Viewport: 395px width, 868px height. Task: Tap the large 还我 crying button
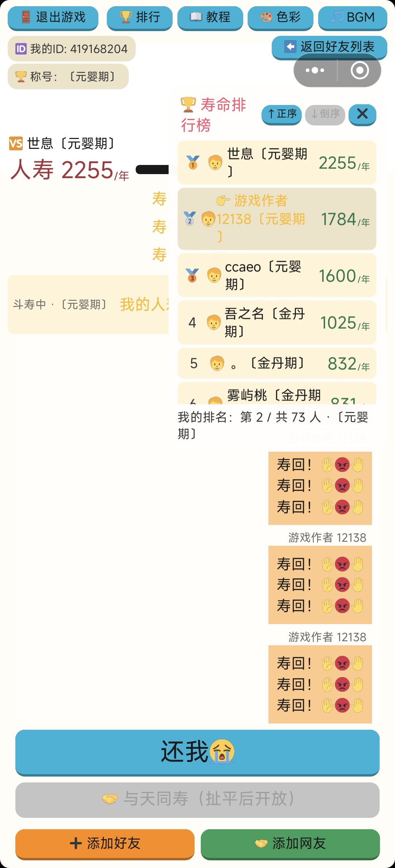tap(197, 752)
